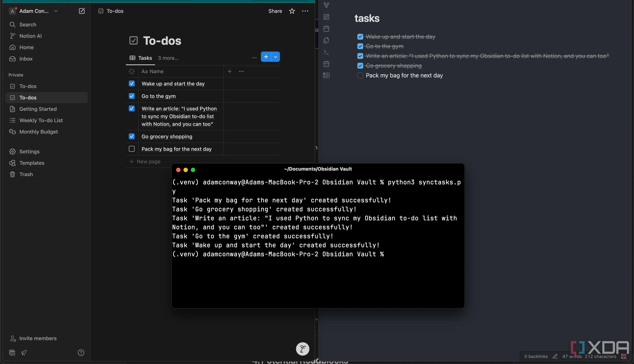Click the Terminal window title bar text
This screenshot has height=364, width=634.
[318, 169]
